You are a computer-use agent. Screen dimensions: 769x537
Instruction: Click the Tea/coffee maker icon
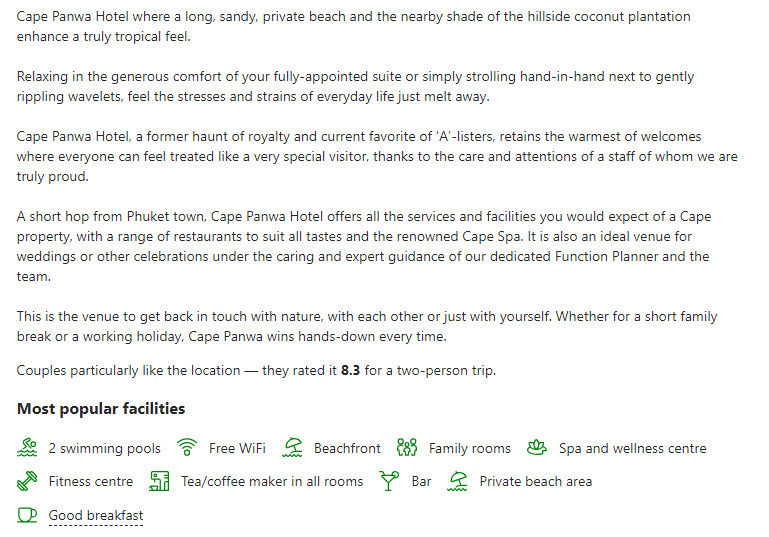159,481
